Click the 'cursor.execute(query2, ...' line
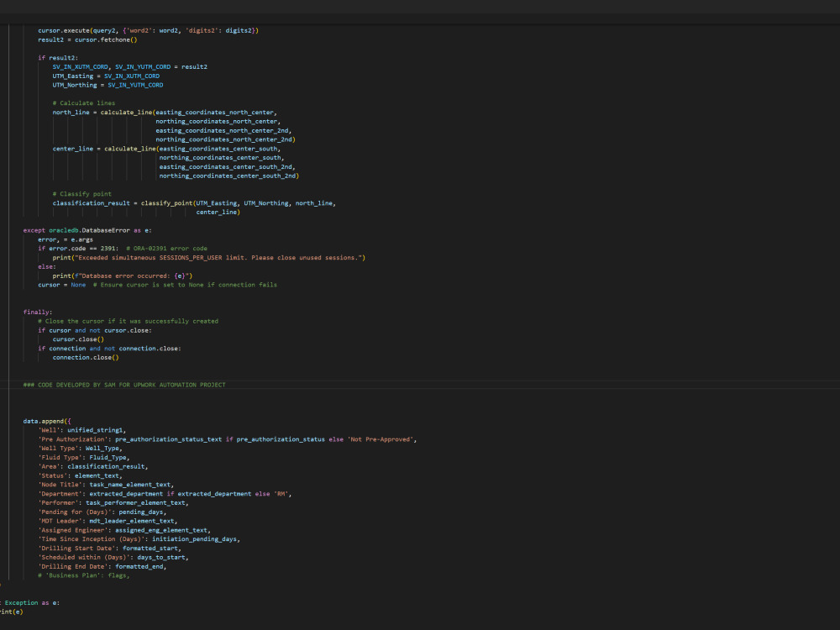 pos(148,30)
